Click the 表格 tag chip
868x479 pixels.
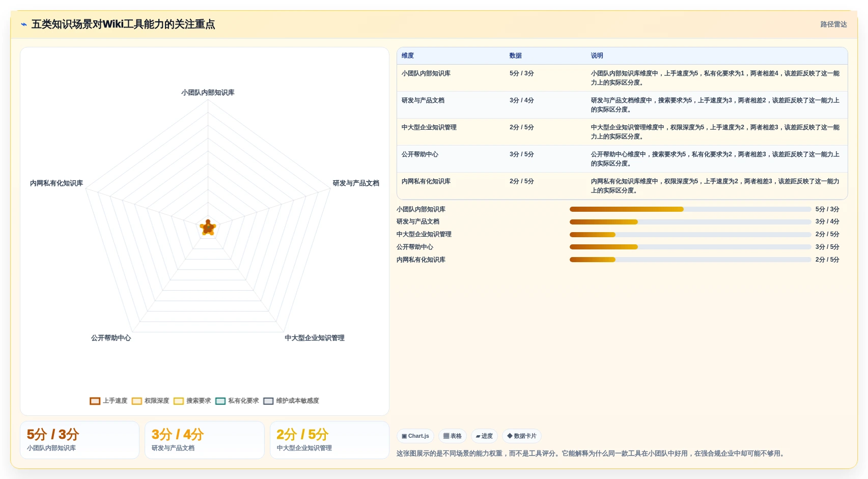click(x=453, y=436)
